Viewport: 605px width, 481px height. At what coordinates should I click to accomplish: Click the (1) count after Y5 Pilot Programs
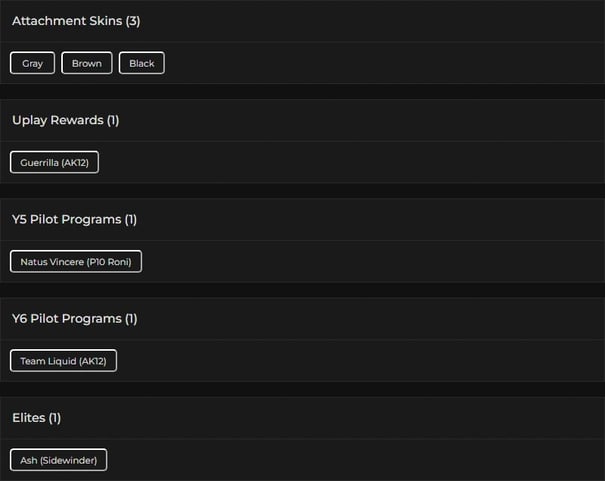(131, 219)
